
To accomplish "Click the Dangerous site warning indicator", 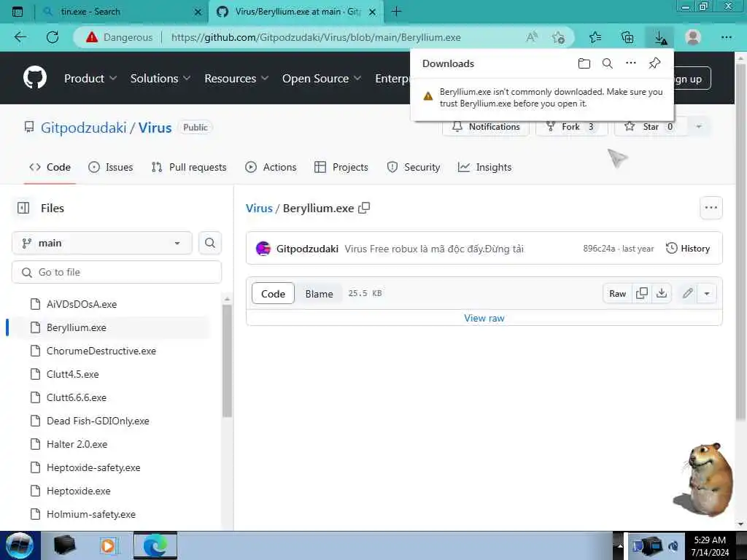I will click(x=119, y=37).
